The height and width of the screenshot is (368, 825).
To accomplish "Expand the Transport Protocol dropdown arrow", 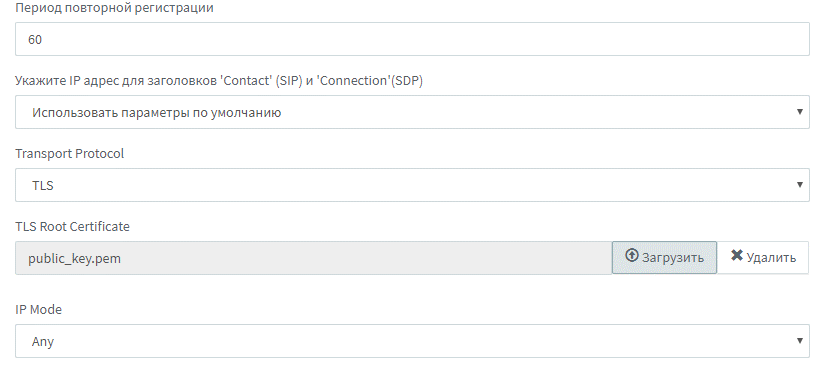I will point(799,185).
